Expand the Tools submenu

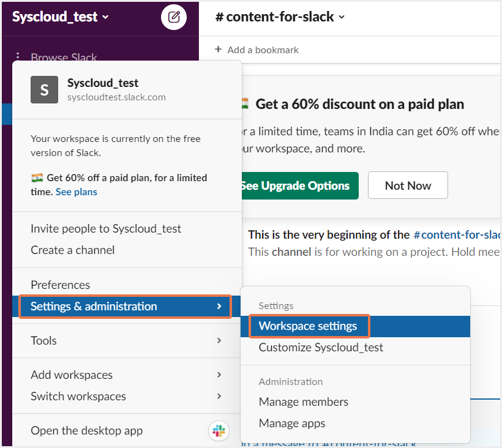pos(126,340)
